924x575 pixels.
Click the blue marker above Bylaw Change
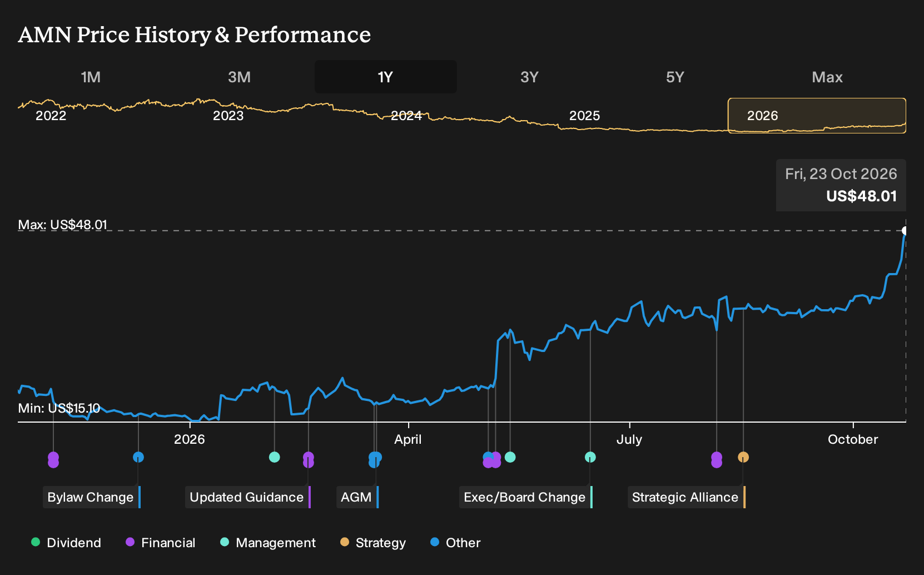138,457
